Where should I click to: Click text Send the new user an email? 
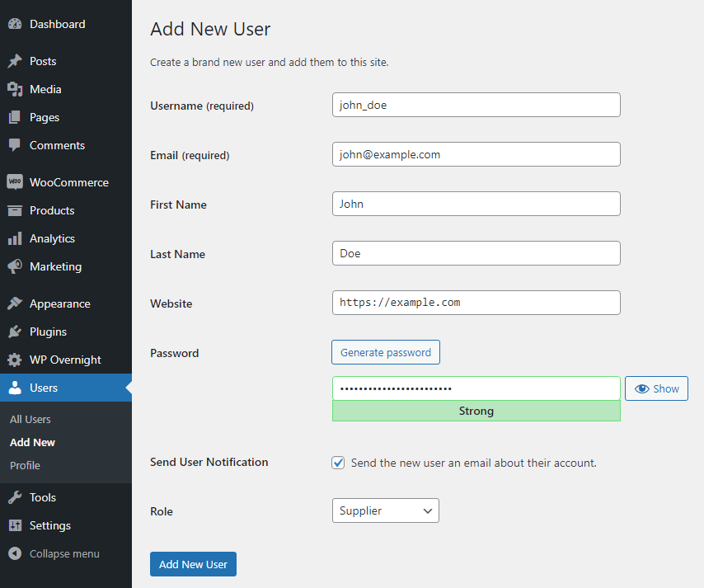click(x=474, y=463)
